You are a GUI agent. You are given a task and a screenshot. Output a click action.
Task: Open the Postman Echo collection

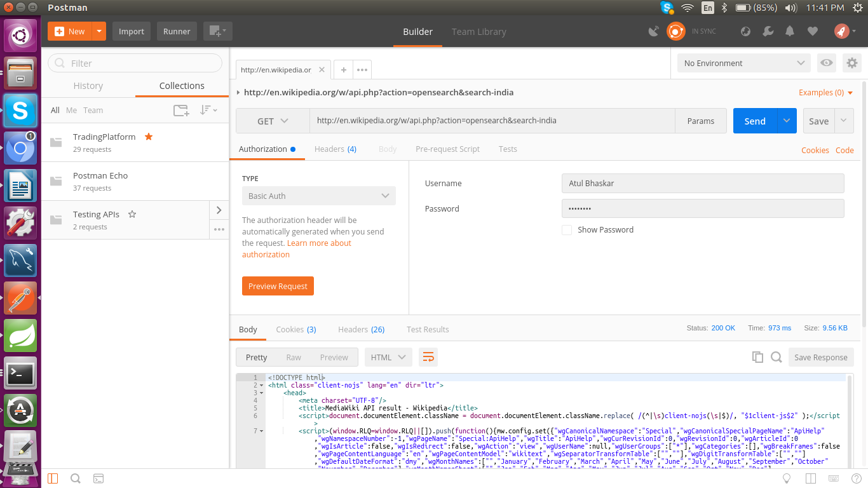(135, 181)
